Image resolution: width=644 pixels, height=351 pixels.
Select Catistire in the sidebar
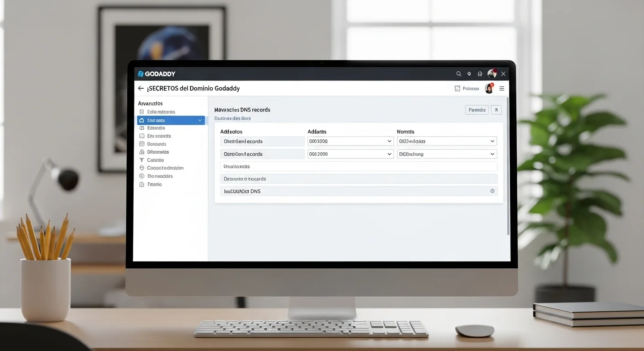[156, 160]
